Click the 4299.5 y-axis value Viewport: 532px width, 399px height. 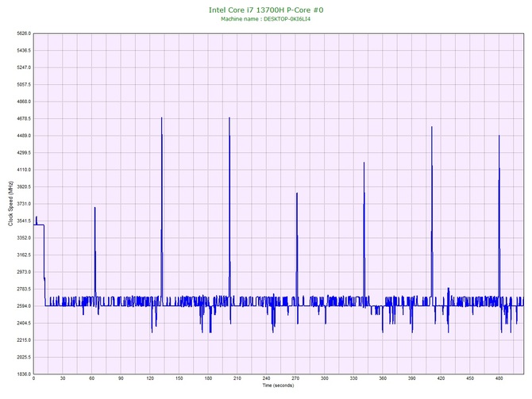click(24, 153)
